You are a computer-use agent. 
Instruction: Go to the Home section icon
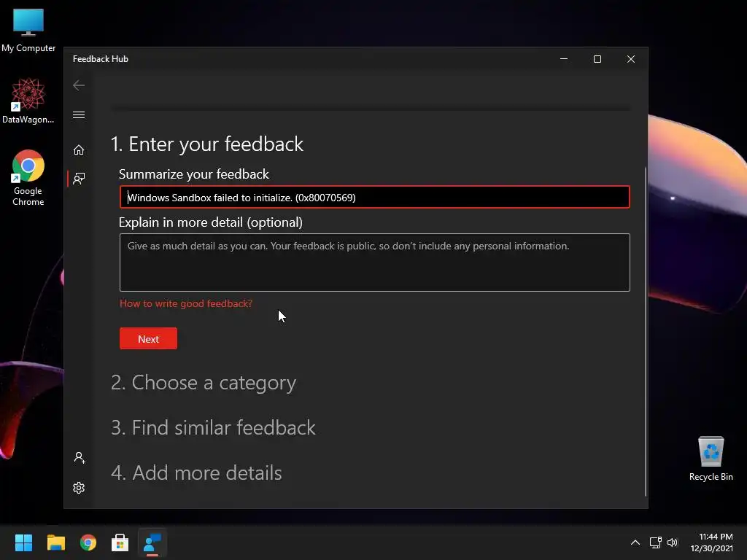79,150
